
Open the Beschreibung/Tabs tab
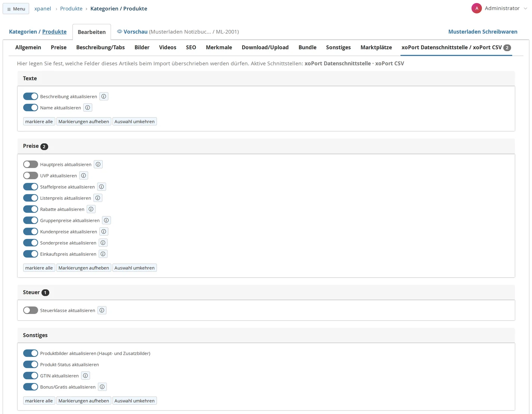(x=100, y=47)
